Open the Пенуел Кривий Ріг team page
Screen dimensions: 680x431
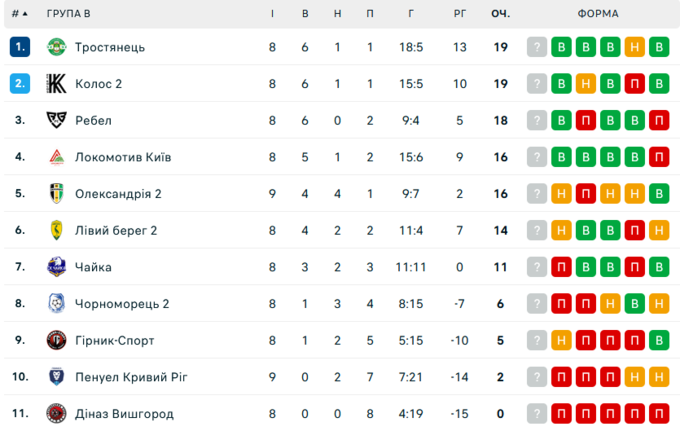131,377
